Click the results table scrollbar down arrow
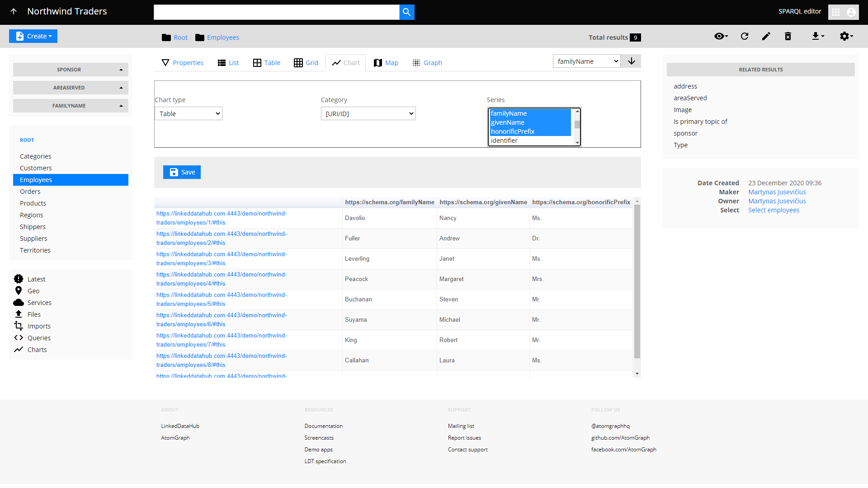Viewport: 868px width, 488px height. point(637,374)
